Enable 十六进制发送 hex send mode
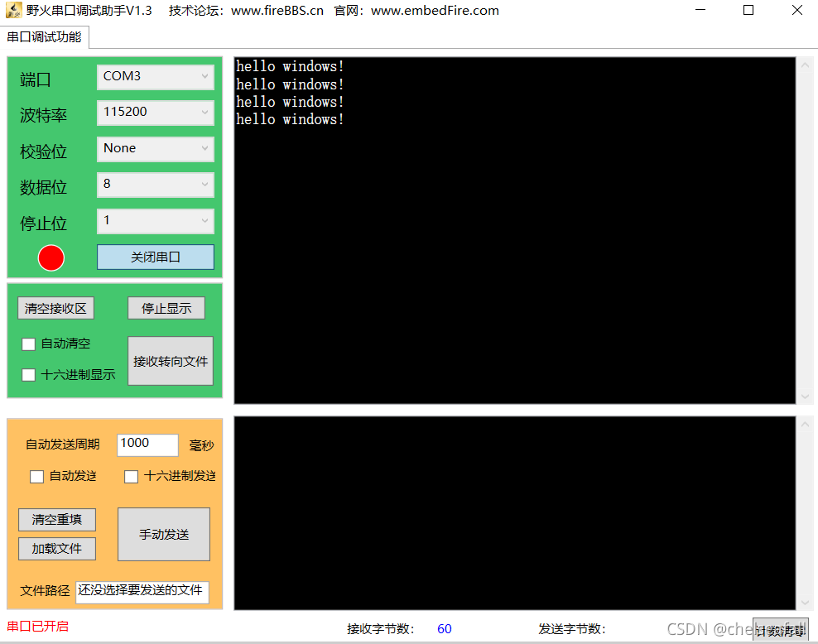The height and width of the screenshot is (644, 818). [131, 476]
